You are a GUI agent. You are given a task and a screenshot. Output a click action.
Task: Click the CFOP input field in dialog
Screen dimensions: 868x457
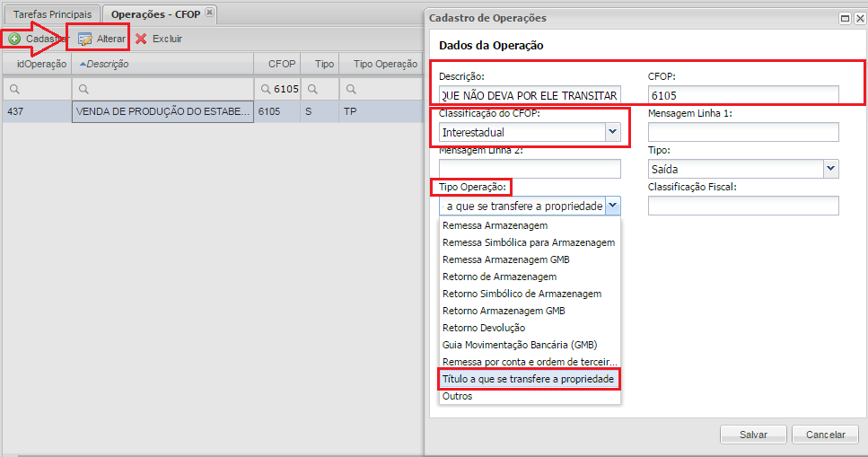point(743,95)
